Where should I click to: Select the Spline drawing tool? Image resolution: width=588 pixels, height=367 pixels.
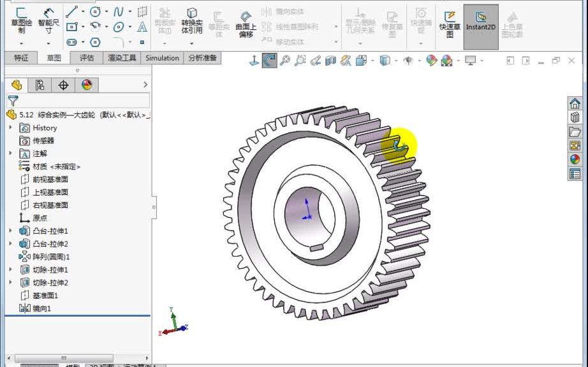tap(119, 11)
